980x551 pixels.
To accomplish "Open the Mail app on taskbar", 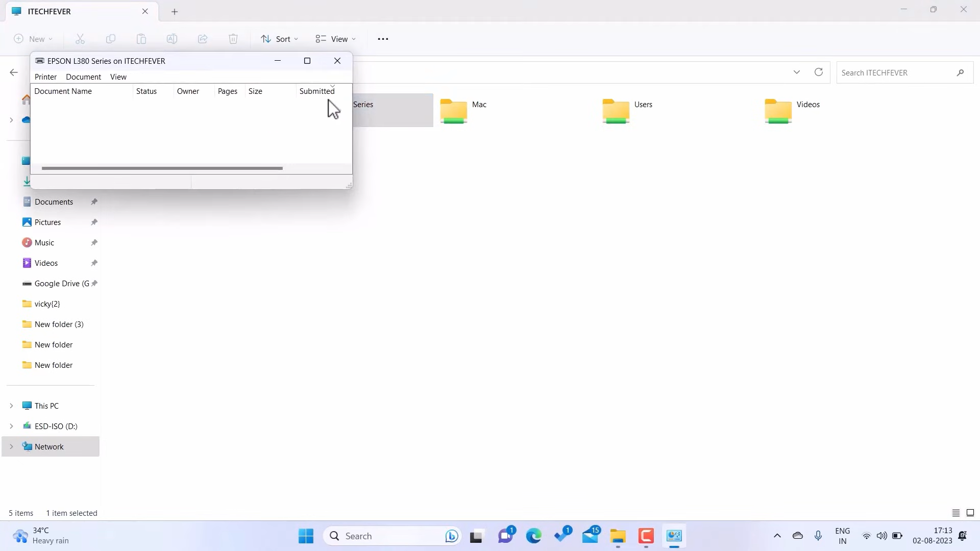I will pyautogui.click(x=591, y=536).
